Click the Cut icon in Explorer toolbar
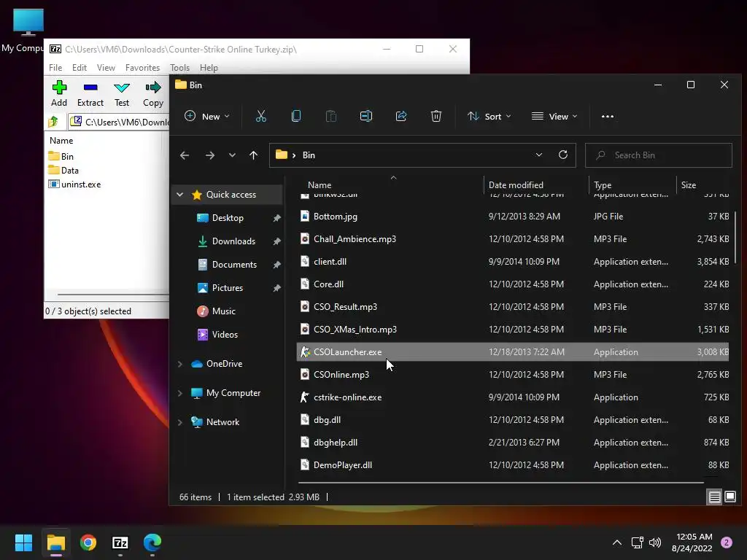 click(260, 116)
